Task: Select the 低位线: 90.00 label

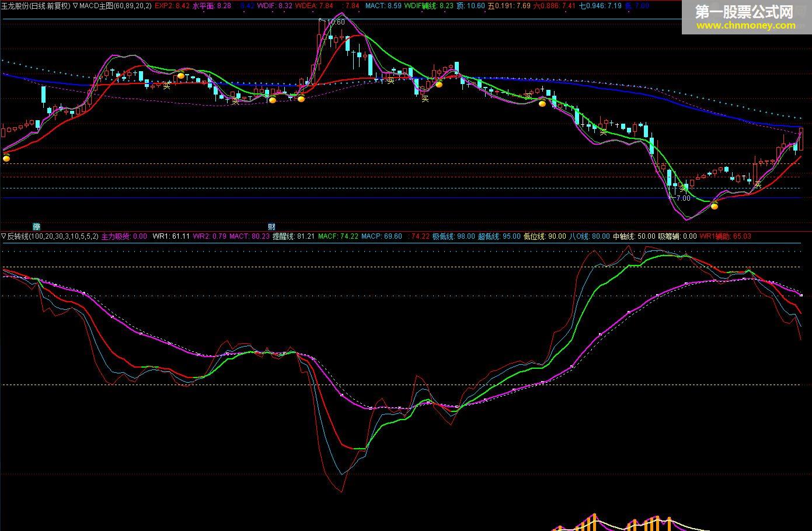Action: tap(545, 236)
